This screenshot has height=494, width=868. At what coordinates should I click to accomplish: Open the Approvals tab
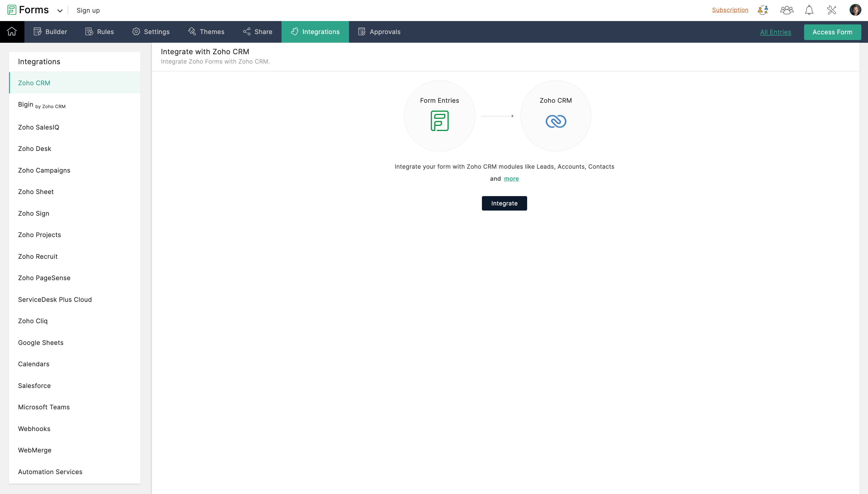pyautogui.click(x=379, y=32)
